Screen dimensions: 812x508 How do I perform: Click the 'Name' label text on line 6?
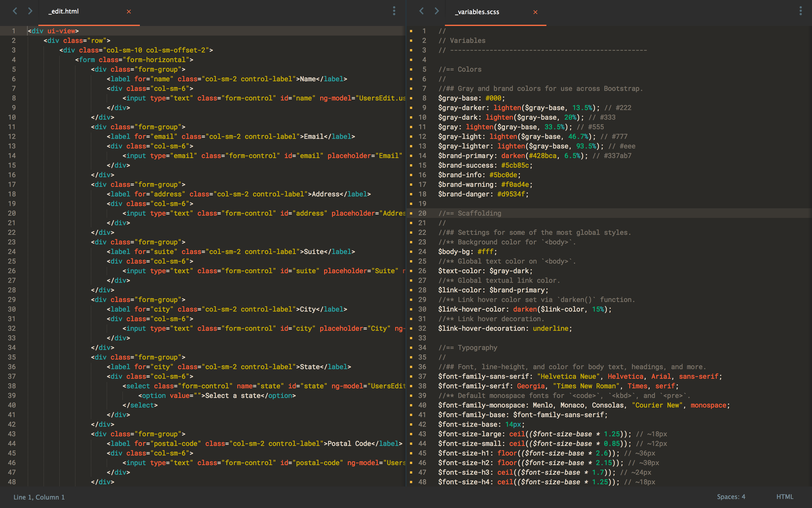[308, 79]
